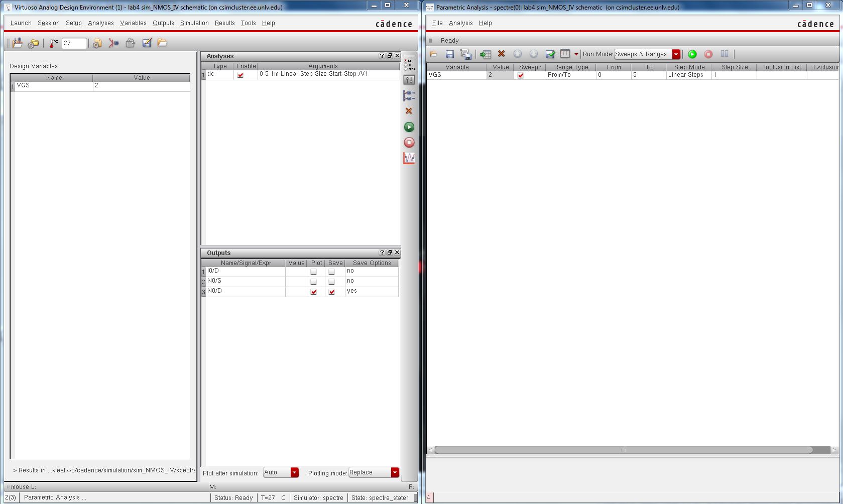
Task: Click the VGS value cell in Design Variables
Action: click(141, 86)
